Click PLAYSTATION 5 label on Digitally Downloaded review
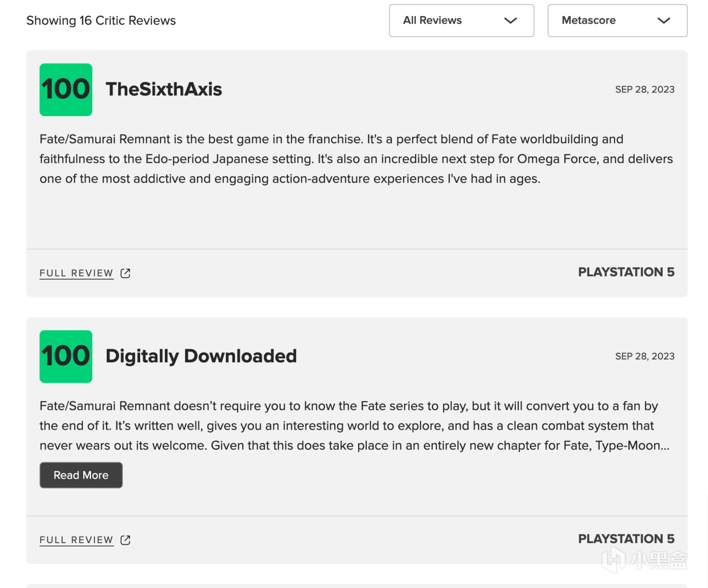This screenshot has height=588, width=708. [x=626, y=539]
